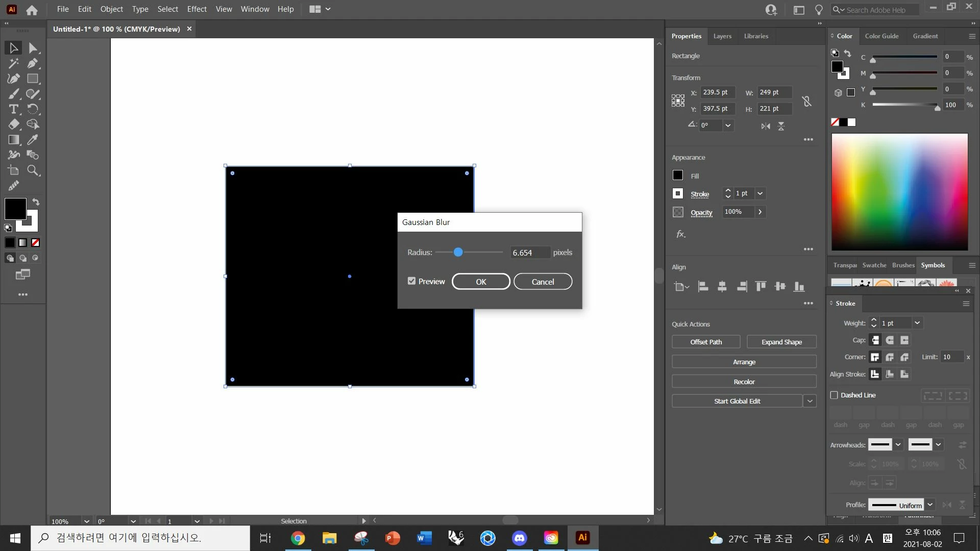The width and height of the screenshot is (980, 551).
Task: Choose the Zoom tool
Action: click(33, 170)
